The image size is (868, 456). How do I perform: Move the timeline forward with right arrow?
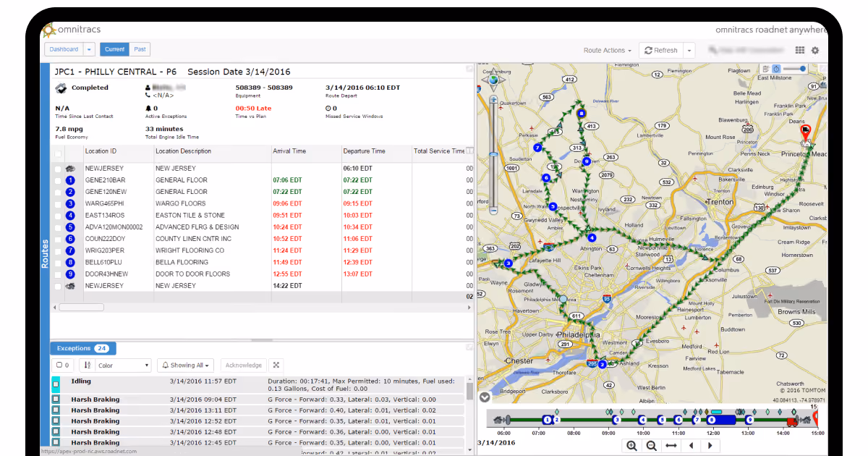click(710, 446)
